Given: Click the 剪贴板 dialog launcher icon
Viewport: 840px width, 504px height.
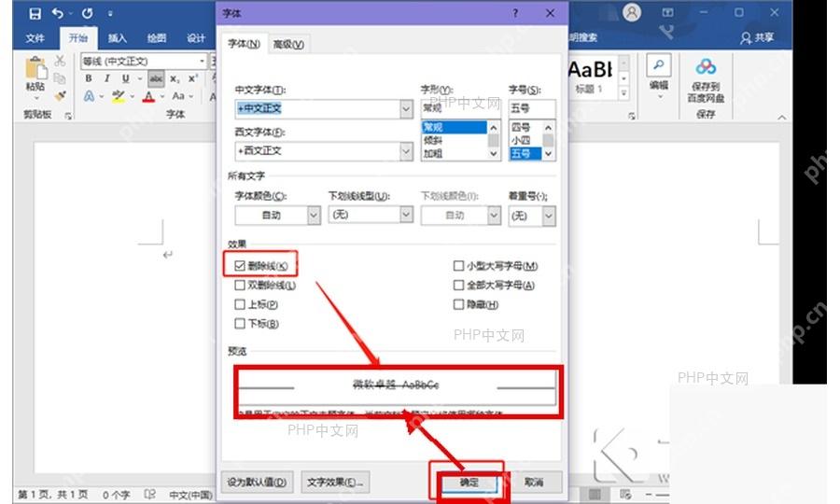Looking at the screenshot, I should click(68, 116).
